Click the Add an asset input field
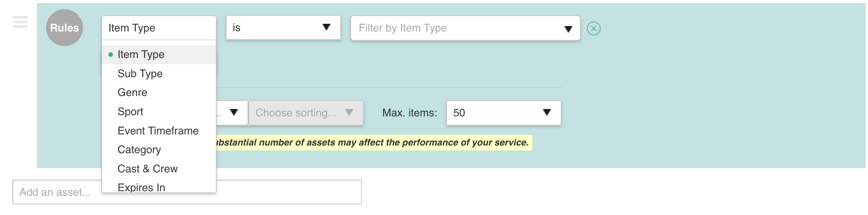Screen dimensions: 868x215 click(x=187, y=192)
